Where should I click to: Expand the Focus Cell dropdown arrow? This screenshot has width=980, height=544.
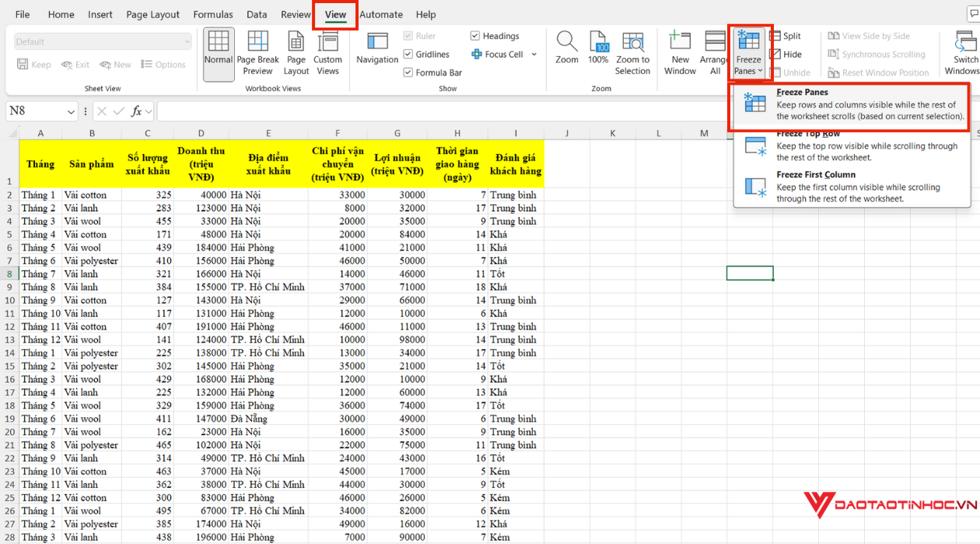534,54
